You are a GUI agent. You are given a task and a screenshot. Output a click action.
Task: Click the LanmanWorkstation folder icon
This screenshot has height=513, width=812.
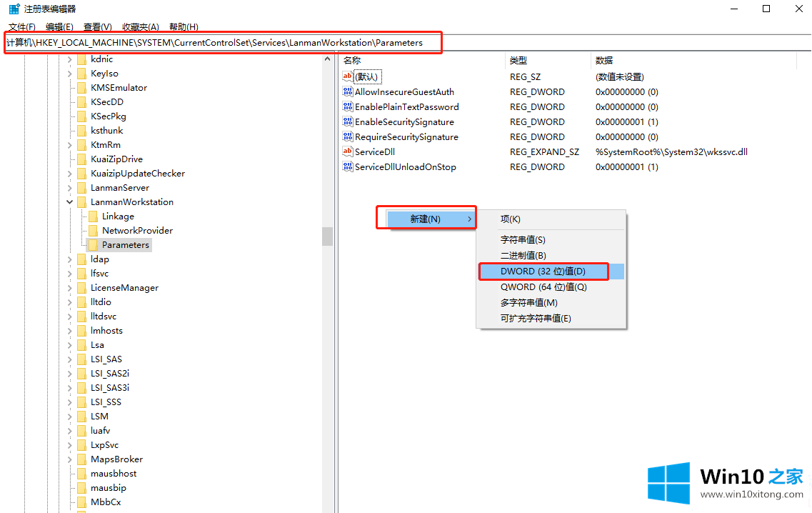tap(82, 202)
